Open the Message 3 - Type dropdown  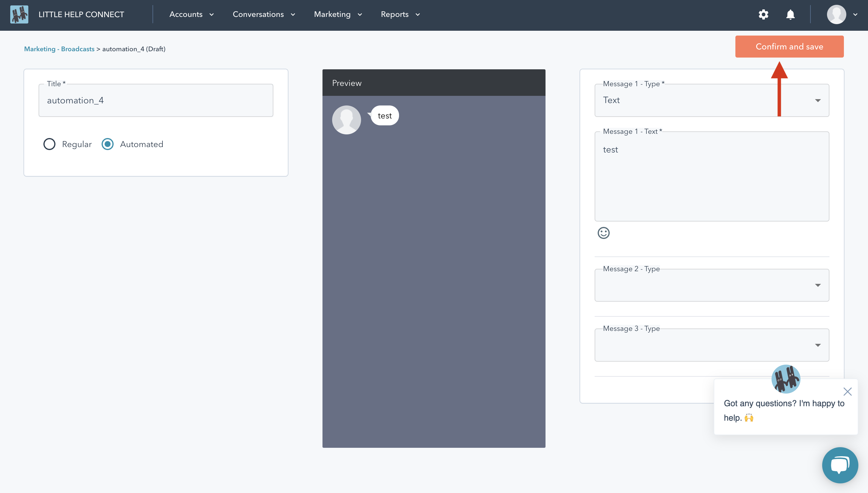(712, 345)
